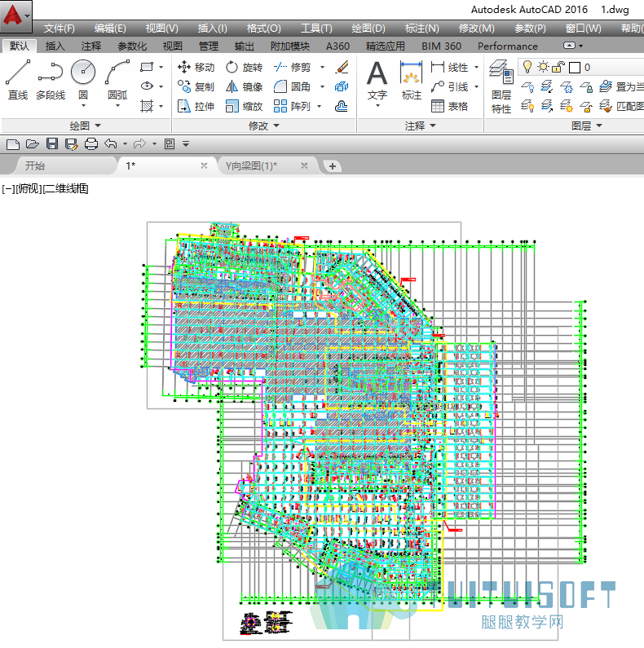Open Layer Properties (图层特性) manager
The height and width of the screenshot is (648, 644).
[501, 86]
